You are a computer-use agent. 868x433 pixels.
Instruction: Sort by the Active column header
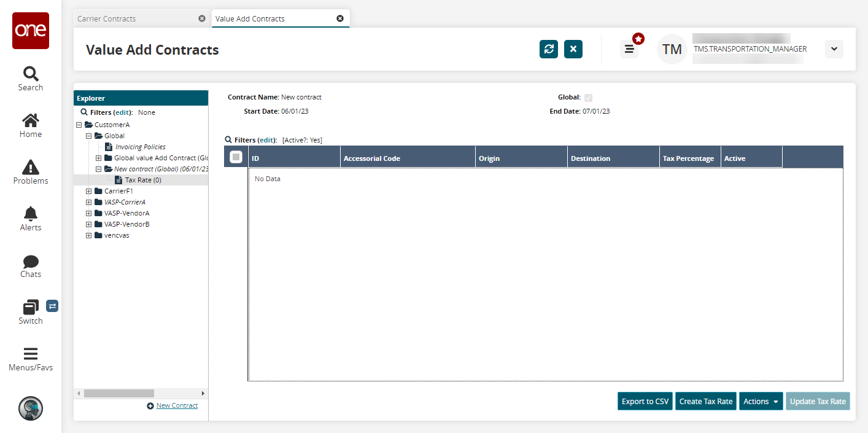751,158
